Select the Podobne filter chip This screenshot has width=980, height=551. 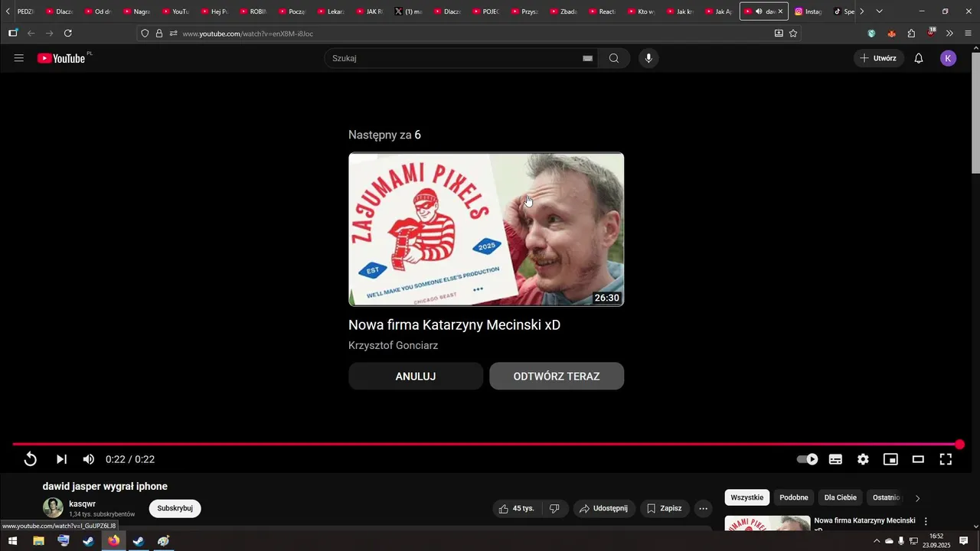click(794, 497)
